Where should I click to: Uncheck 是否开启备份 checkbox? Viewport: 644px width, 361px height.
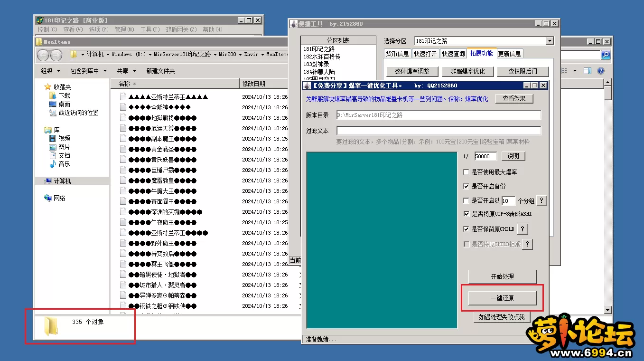[466, 186]
